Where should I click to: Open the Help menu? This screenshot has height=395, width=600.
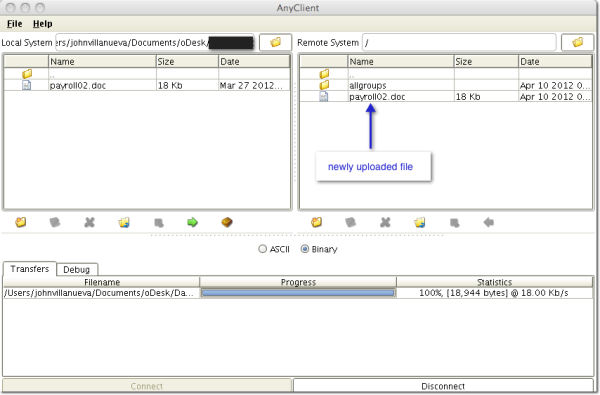pyautogui.click(x=42, y=24)
